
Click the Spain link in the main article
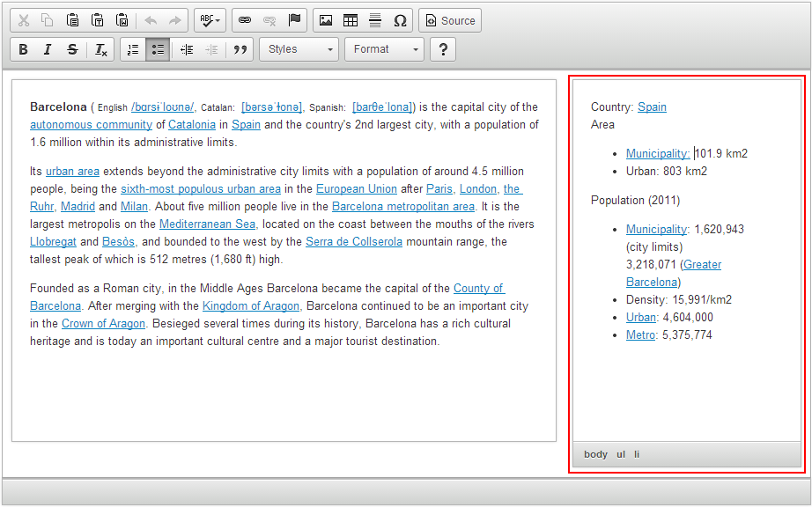pyautogui.click(x=246, y=125)
